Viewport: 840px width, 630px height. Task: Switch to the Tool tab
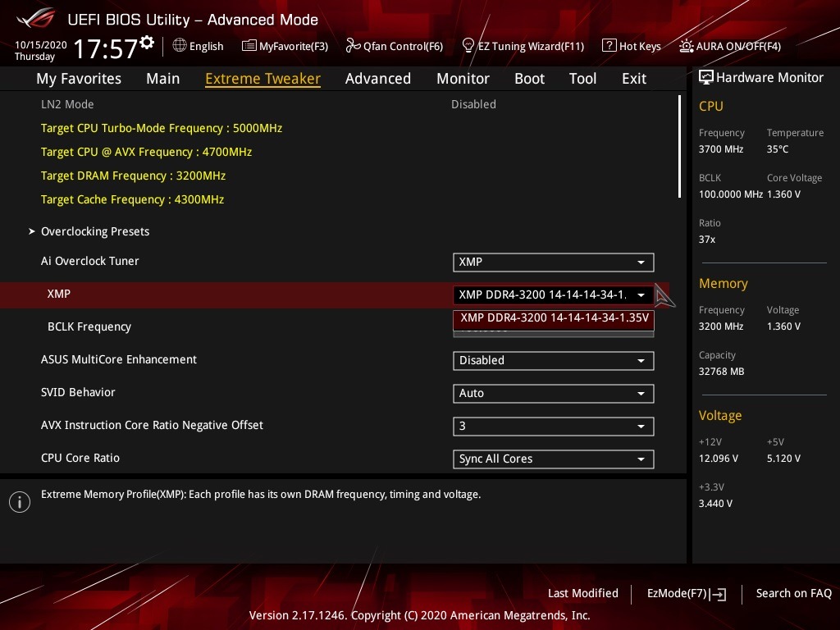pos(583,79)
